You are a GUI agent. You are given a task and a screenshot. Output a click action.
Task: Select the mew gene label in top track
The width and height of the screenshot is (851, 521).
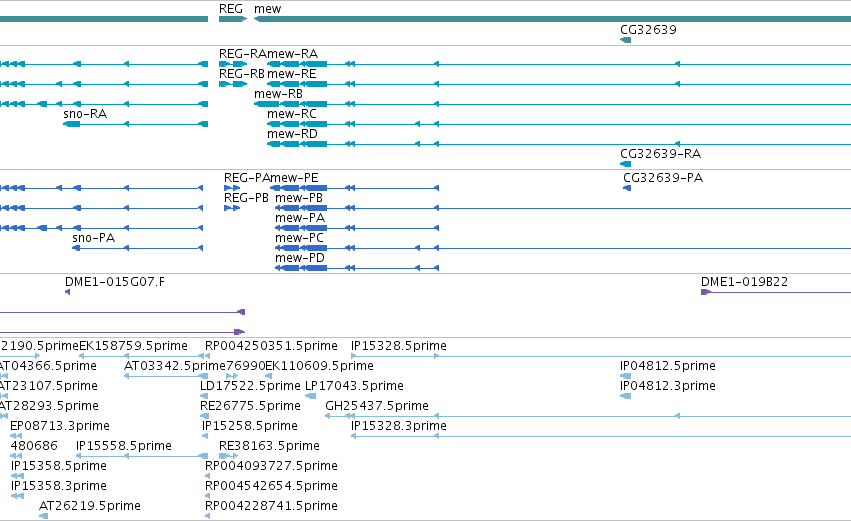point(268,9)
